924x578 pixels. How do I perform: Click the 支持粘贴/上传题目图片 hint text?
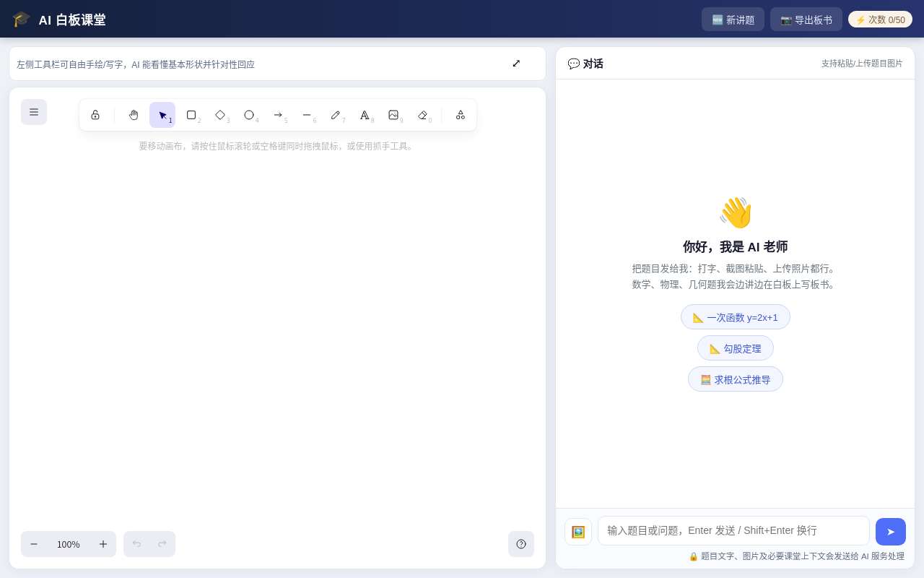pyautogui.click(x=862, y=64)
